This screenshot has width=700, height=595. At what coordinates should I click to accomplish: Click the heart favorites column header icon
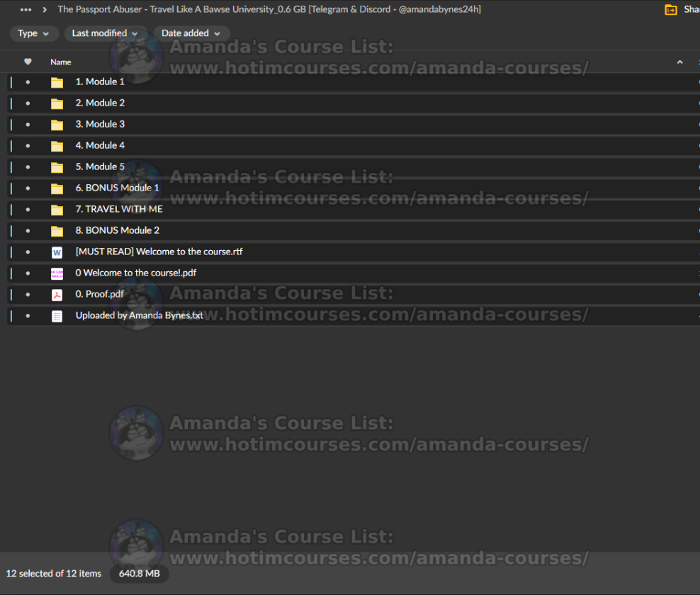point(28,62)
